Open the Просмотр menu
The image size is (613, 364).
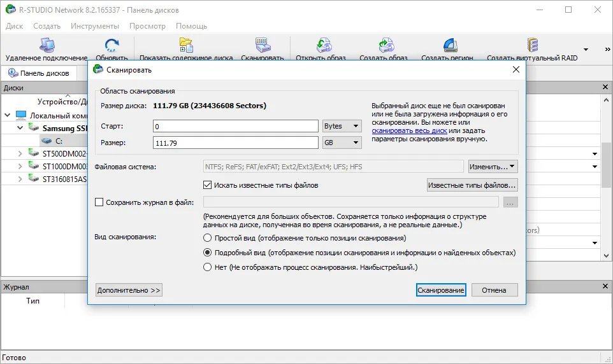(147, 26)
